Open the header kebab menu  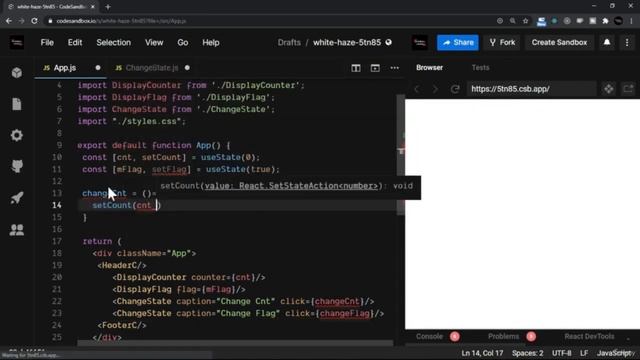coord(627,42)
